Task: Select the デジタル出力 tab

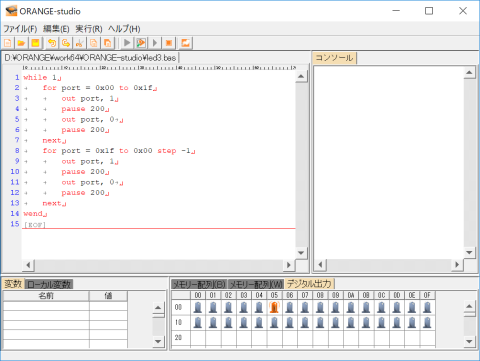Action: click(x=309, y=284)
